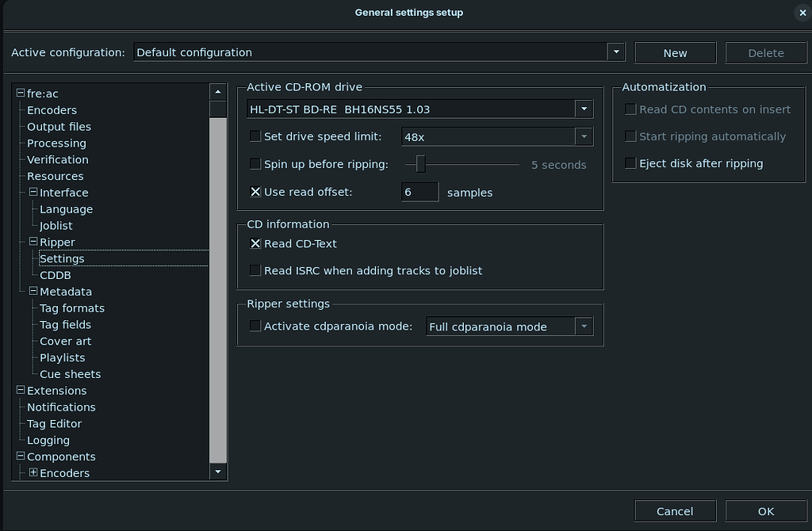The width and height of the screenshot is (812, 531).
Task: Collapse the Ripper tree node
Action: click(33, 242)
